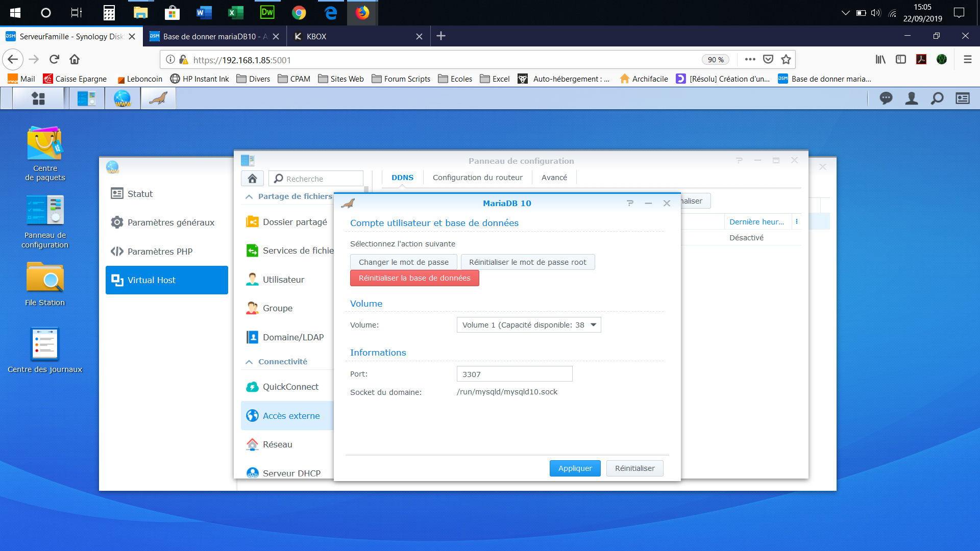Screen dimensions: 980x551
Task: Open DSM search magnifier icon
Action: (x=937, y=98)
